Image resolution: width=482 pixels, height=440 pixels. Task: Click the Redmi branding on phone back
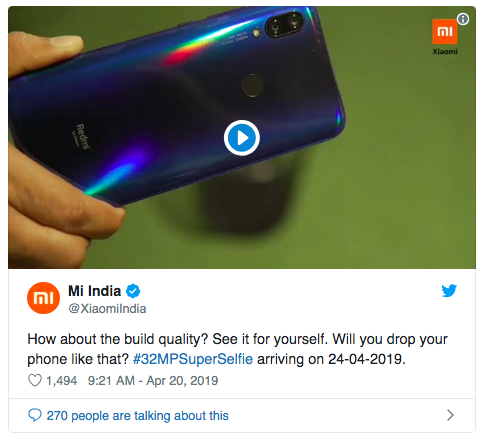click(82, 136)
